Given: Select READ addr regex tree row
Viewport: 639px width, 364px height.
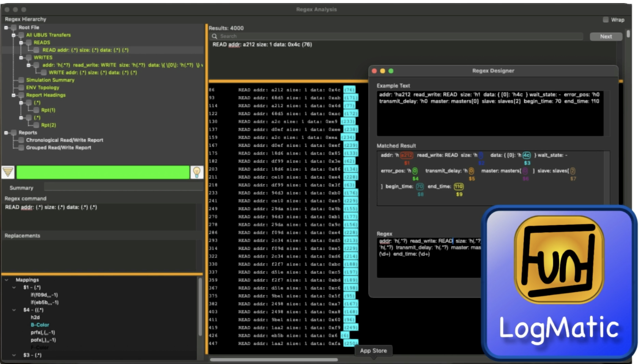Looking at the screenshot, I should tap(85, 50).
